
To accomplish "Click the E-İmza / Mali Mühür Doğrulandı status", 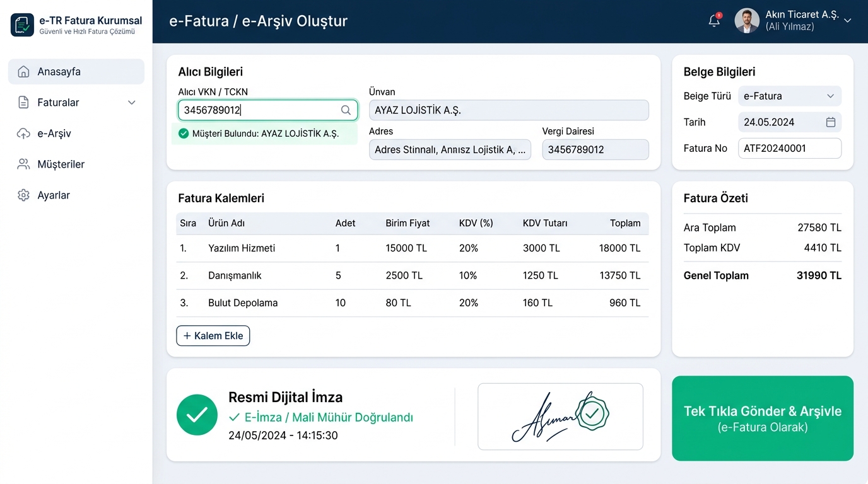I will click(320, 417).
